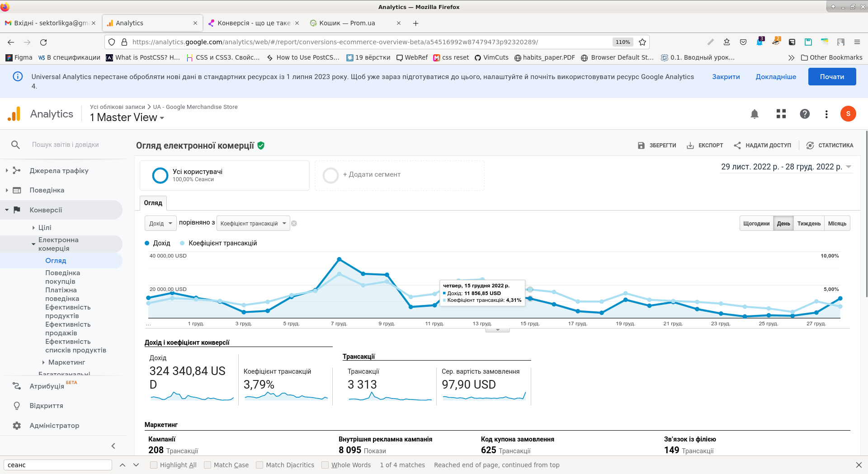
Task: Click the help question mark icon
Action: pos(804,114)
